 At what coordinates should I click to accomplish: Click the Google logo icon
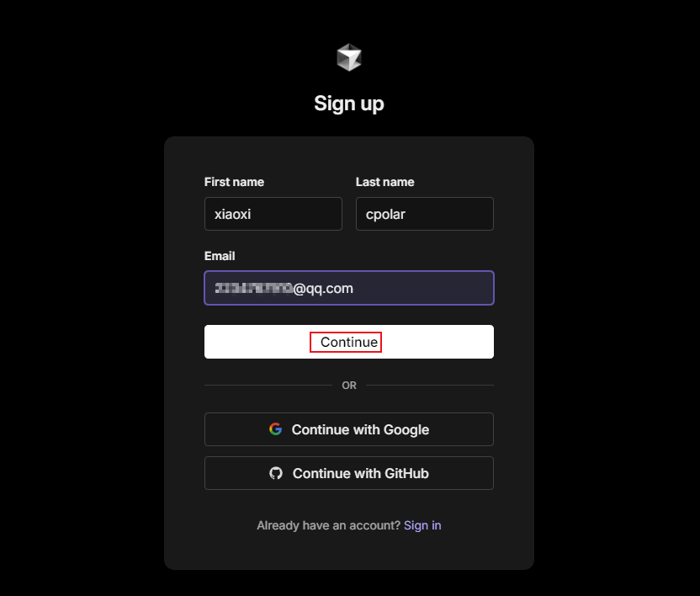[x=276, y=429]
